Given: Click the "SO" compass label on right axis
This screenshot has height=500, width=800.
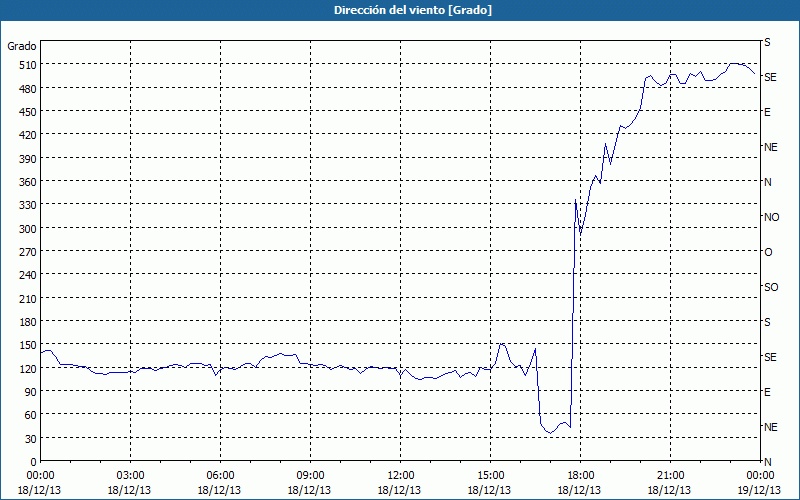Looking at the screenshot, I should pos(771,287).
